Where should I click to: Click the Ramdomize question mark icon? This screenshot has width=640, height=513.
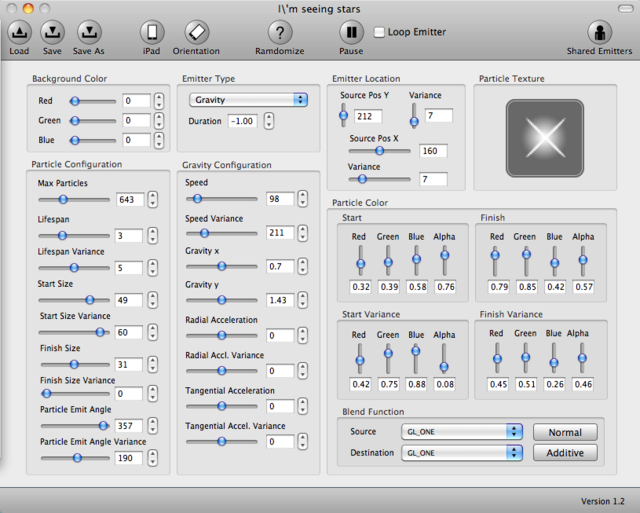point(280,32)
